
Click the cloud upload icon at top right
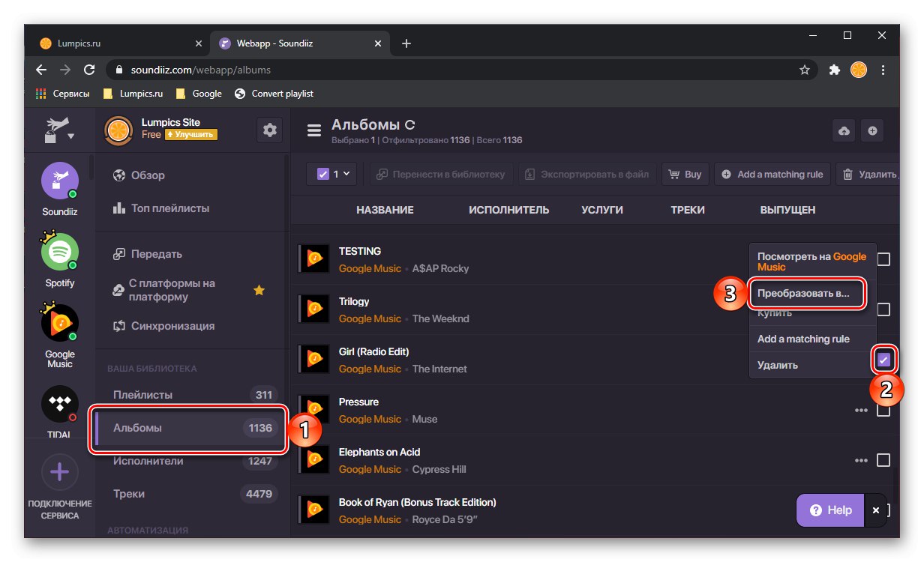(844, 130)
